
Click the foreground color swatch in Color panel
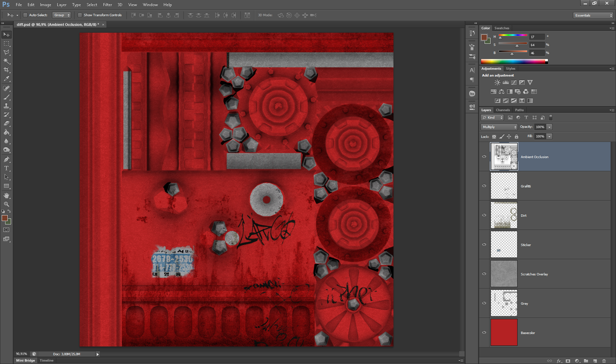(484, 37)
